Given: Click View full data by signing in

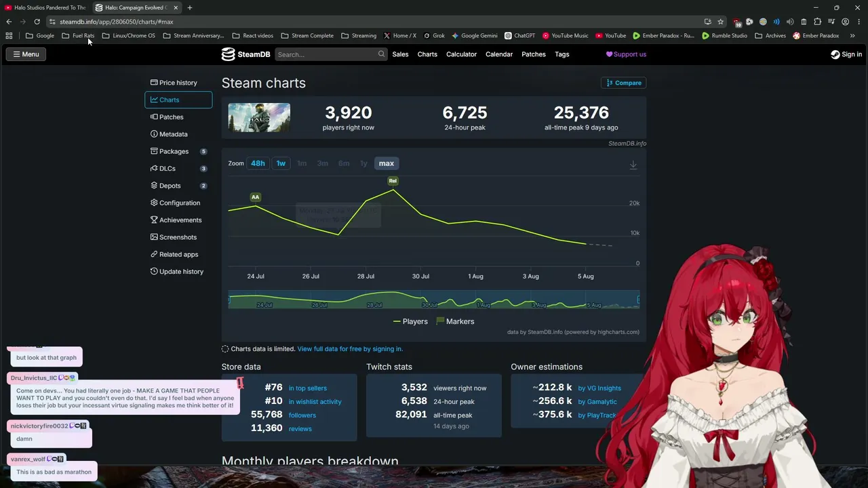Looking at the screenshot, I should pos(350,349).
